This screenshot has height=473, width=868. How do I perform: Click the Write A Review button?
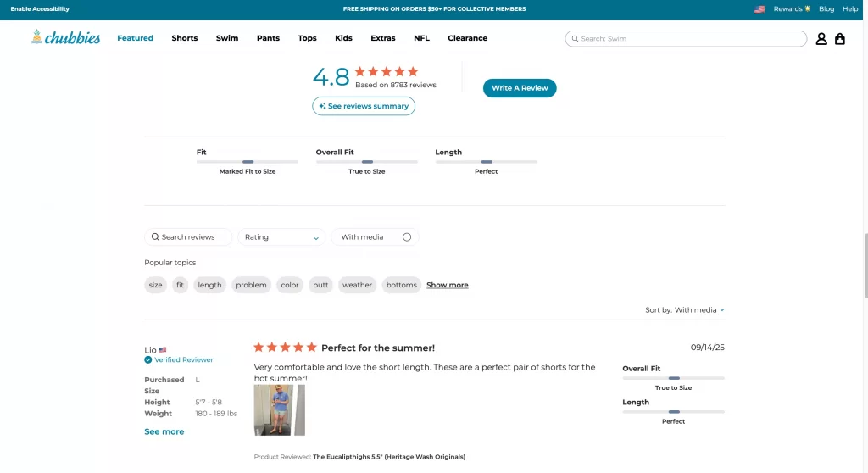pos(520,88)
